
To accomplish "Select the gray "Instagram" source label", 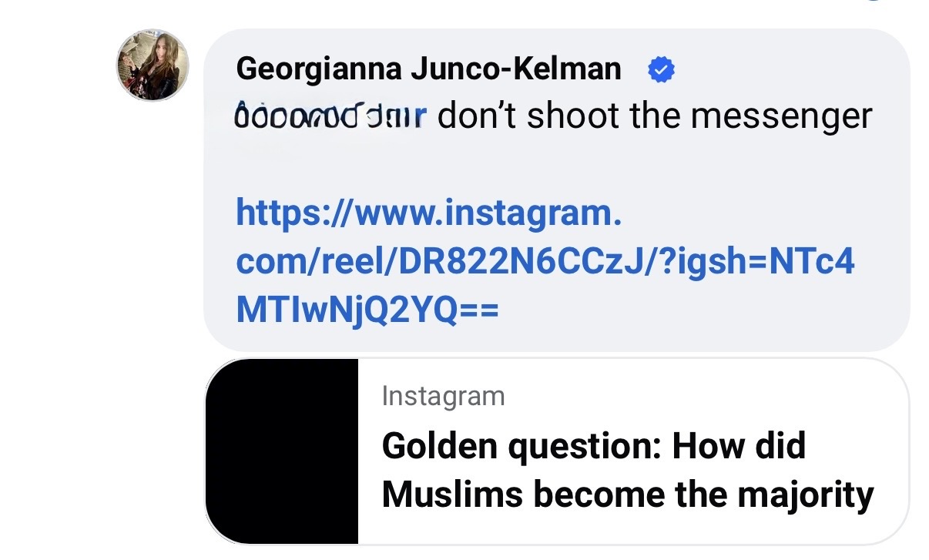I will coord(443,396).
